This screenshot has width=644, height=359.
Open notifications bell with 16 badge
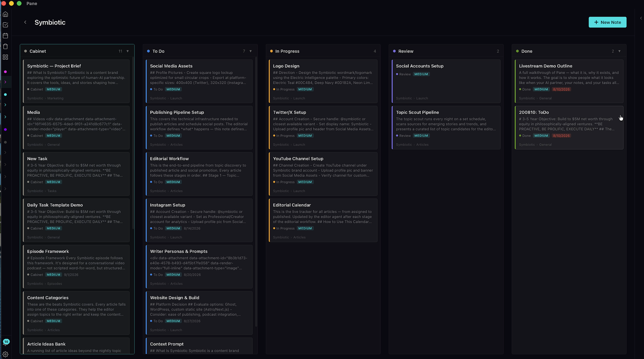coord(6,342)
